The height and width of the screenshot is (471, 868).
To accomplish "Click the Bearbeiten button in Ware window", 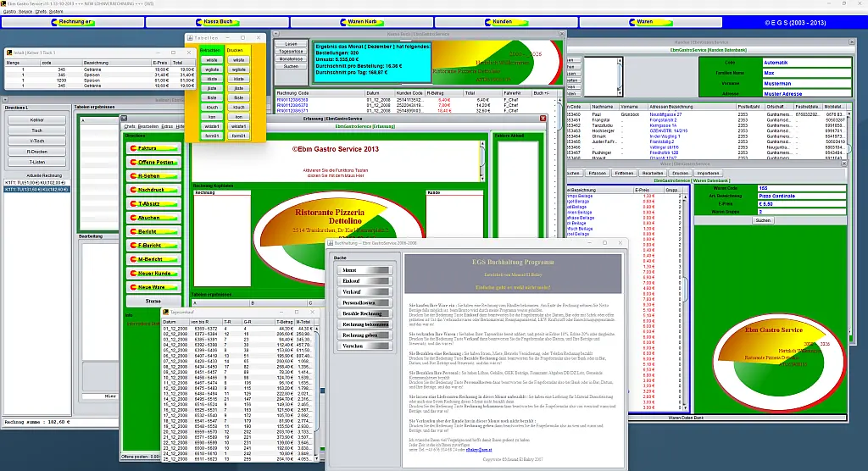I will pos(652,173).
